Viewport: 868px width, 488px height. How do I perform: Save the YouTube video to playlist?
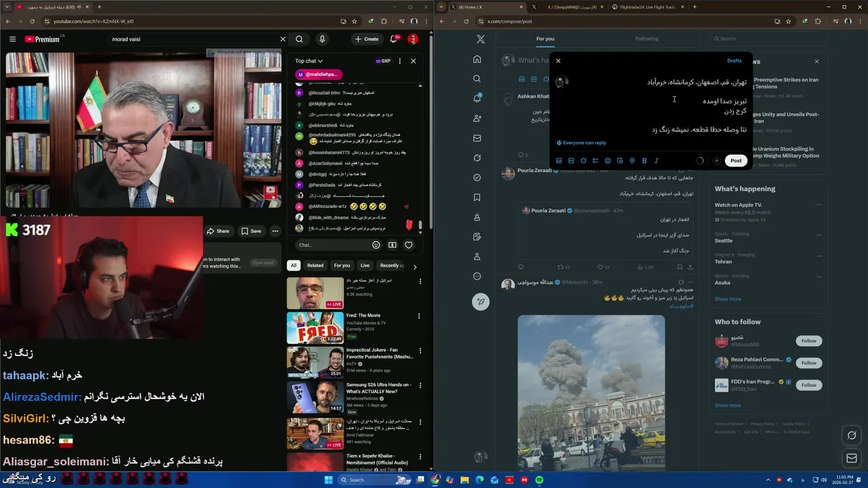(251, 231)
